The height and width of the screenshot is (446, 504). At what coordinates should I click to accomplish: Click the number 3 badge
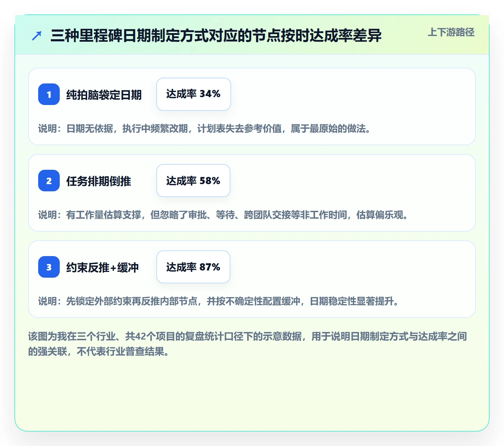(x=49, y=267)
